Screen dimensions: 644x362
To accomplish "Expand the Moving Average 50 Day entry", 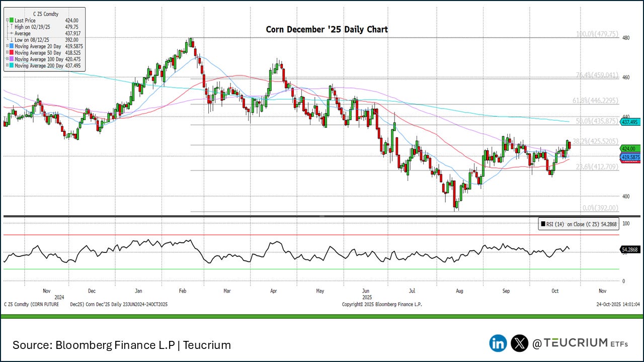I will (7, 52).
